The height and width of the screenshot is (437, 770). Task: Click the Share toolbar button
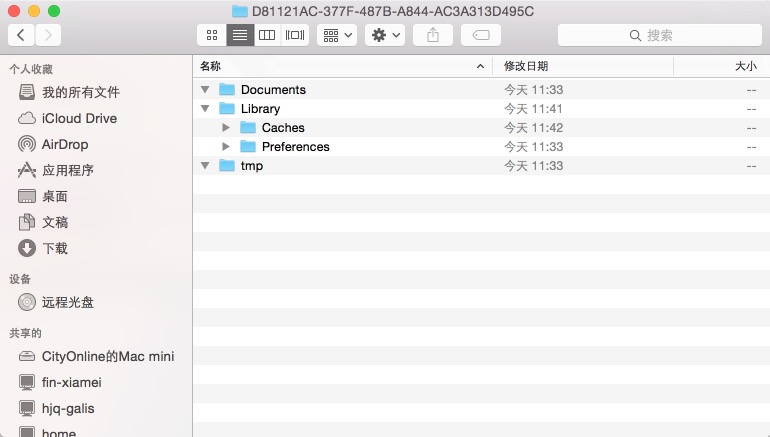(x=433, y=35)
